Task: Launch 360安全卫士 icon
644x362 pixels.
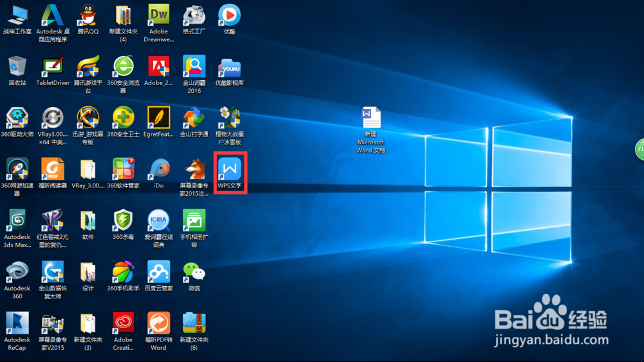Action: click(x=123, y=119)
